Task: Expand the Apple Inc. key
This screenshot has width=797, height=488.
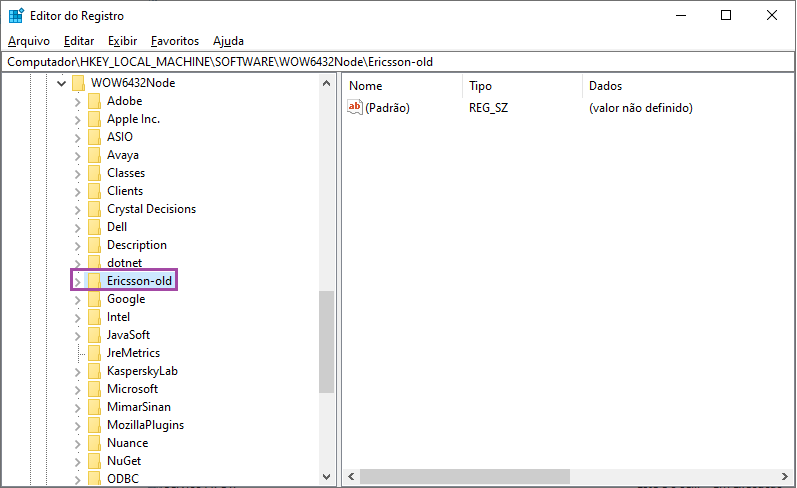Action: point(77,120)
